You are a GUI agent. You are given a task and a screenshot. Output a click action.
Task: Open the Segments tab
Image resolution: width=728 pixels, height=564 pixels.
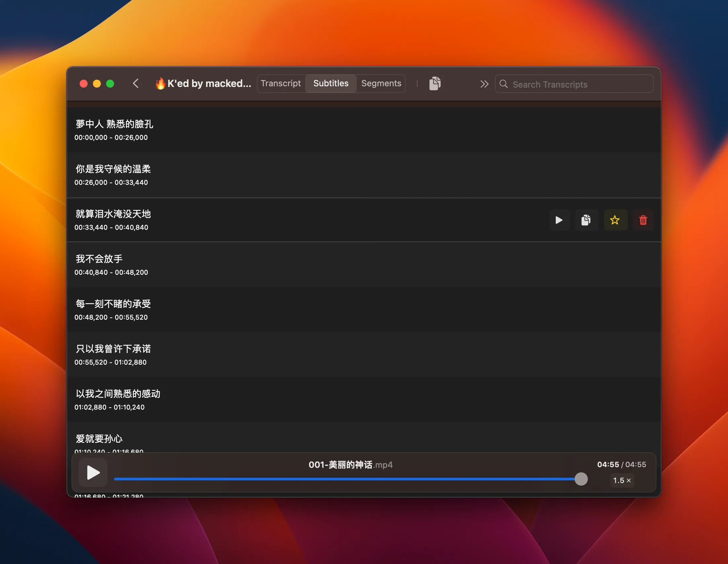coord(381,83)
